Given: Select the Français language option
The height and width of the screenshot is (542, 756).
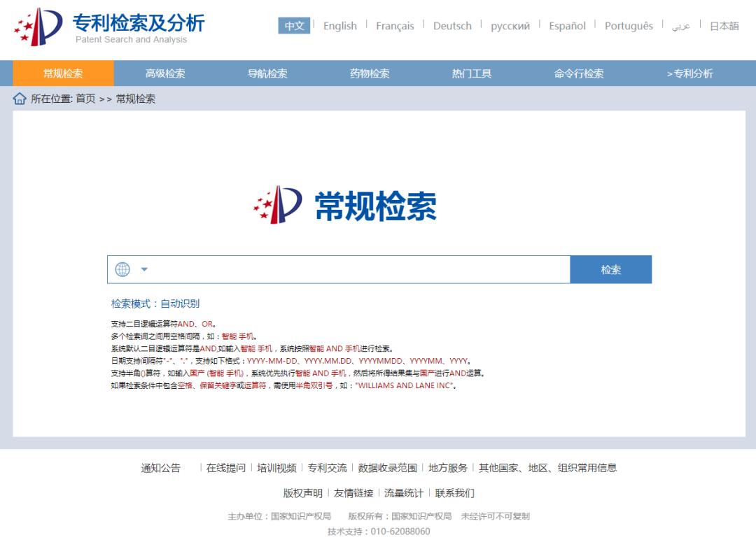Looking at the screenshot, I should click(396, 26).
